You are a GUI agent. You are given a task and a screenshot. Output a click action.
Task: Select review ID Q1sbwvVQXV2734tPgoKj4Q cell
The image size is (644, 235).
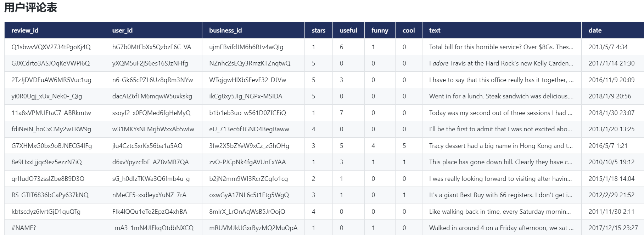tap(51, 47)
